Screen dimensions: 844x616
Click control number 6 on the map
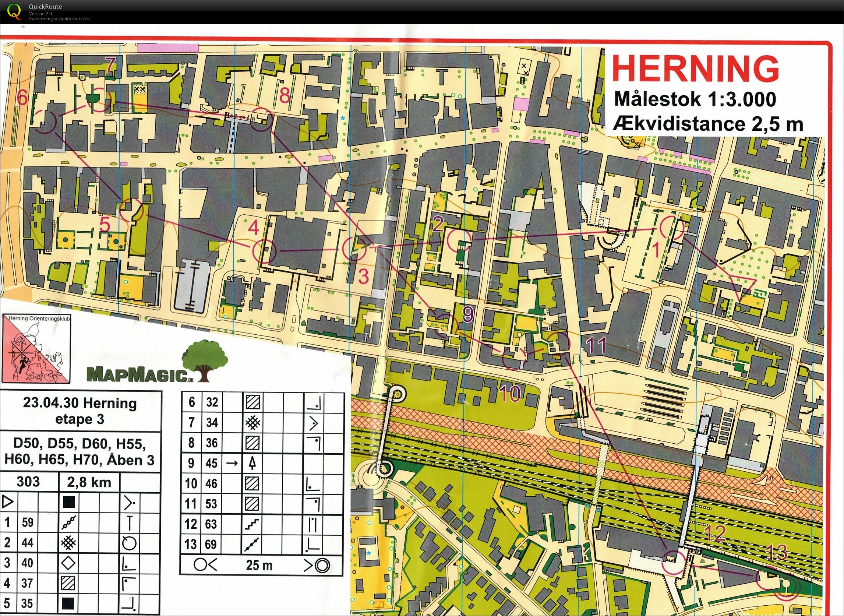click(23, 98)
